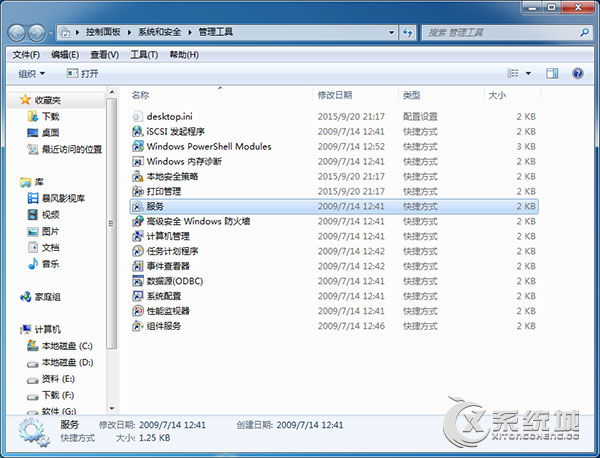Click the 高级安全 Windows 防火墙 icon
600x458 pixels.
click(137, 221)
